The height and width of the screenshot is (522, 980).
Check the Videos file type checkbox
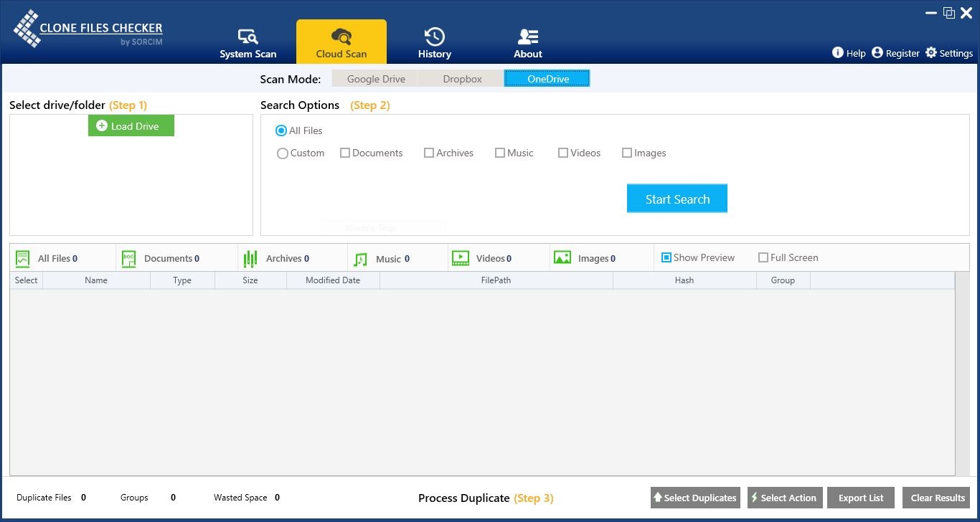point(563,153)
